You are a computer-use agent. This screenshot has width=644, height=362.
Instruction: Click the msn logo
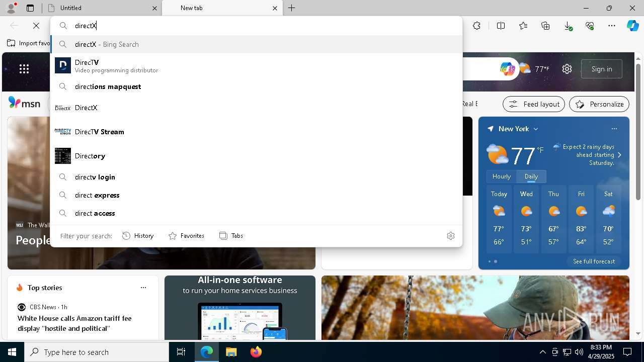pos(24,103)
